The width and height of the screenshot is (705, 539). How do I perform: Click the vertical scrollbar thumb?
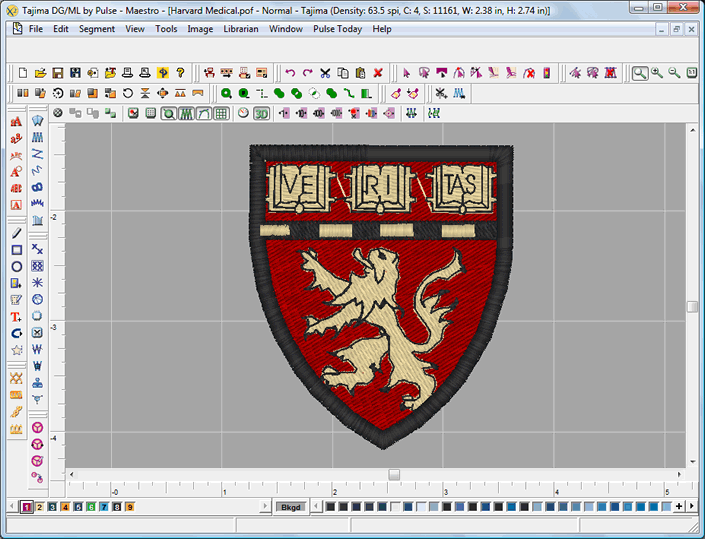pyautogui.click(x=692, y=307)
